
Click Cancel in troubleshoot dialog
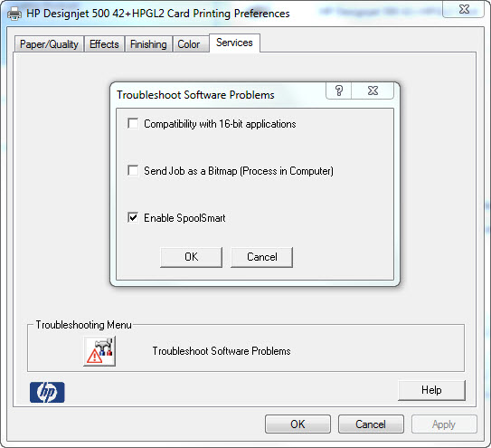point(262,257)
